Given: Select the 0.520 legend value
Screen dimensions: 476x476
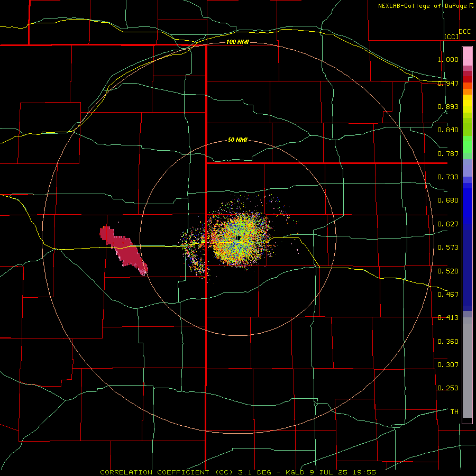Looking at the screenshot, I should coord(448,271).
